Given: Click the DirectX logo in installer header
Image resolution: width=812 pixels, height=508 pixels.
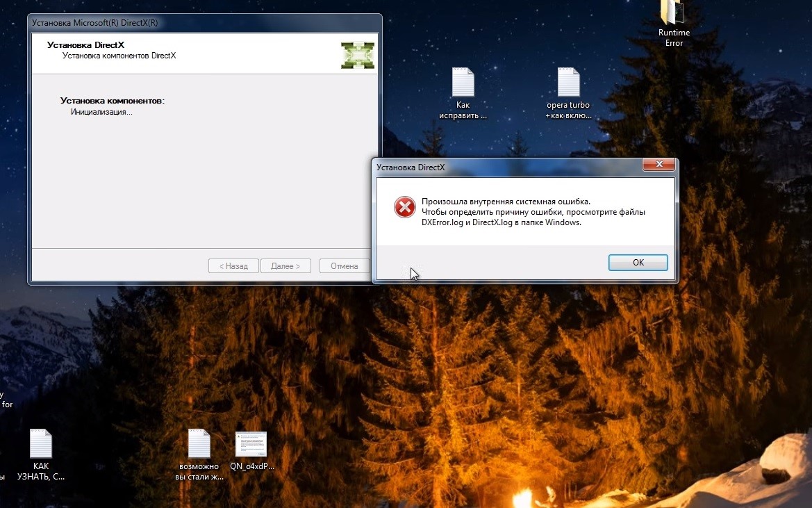Looking at the screenshot, I should pyautogui.click(x=358, y=55).
